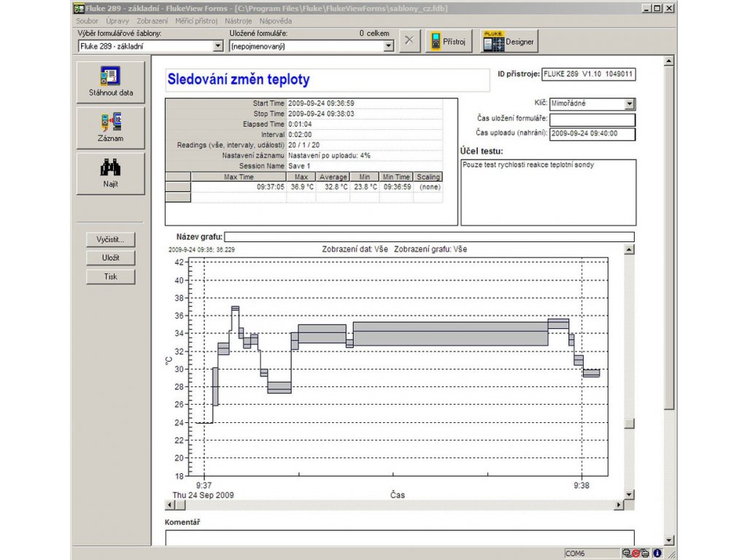This screenshot has width=747, height=560.
Task: Click the Max Time column header
Action: [239, 176]
